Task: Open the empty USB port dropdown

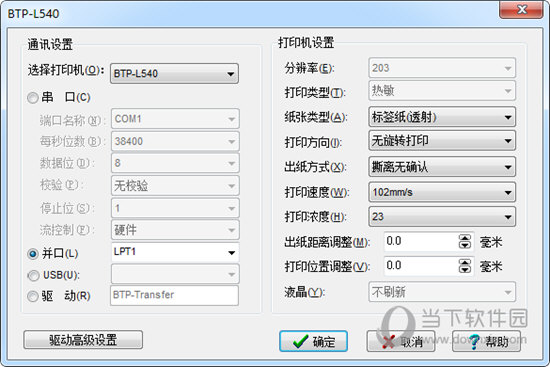Action: point(175,274)
